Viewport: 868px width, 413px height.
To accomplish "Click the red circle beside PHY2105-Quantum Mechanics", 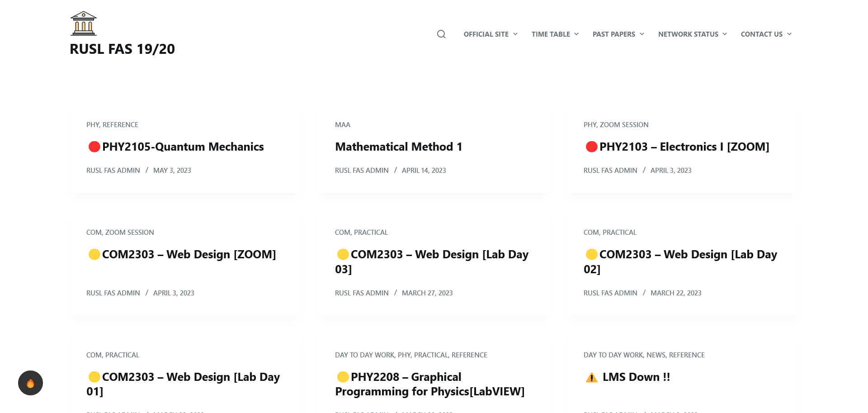I will coord(94,147).
